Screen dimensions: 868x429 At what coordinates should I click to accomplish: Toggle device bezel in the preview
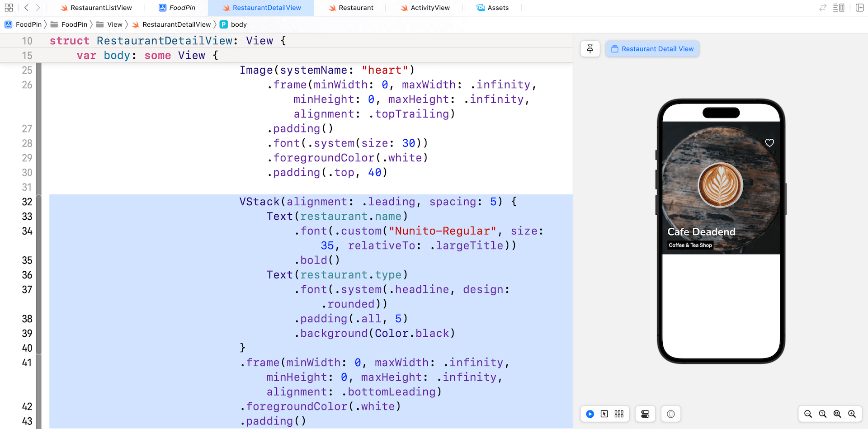(x=670, y=414)
